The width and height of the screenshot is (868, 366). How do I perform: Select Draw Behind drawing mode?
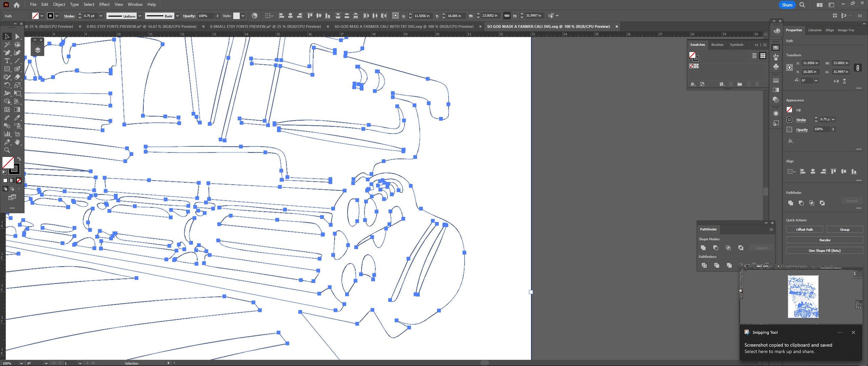tap(12, 189)
